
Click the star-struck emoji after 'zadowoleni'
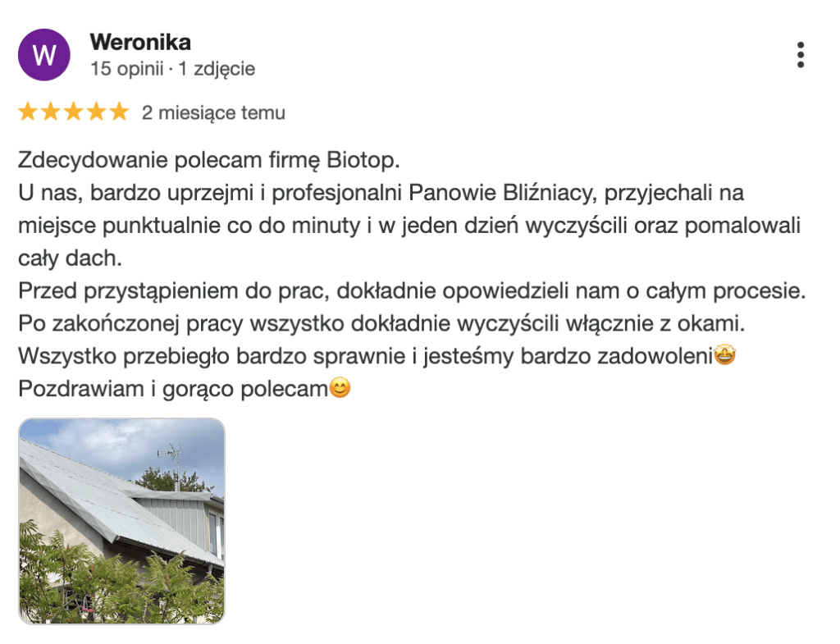pos(724,357)
